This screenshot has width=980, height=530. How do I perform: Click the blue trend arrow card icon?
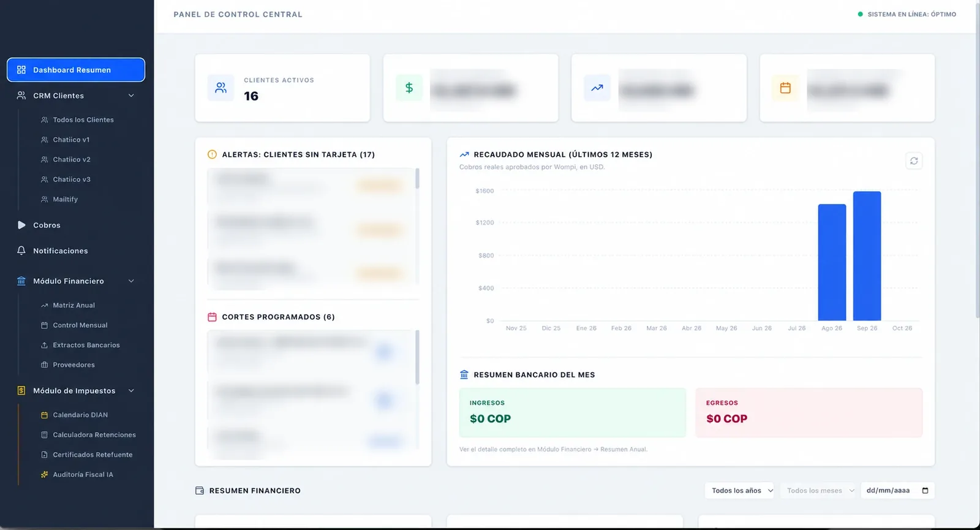click(x=597, y=88)
